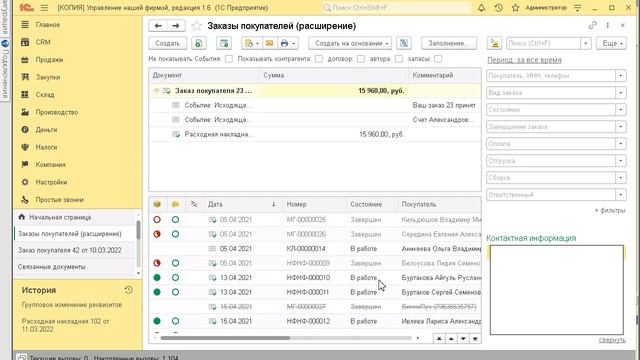Go forward with the right arrow button

(x=176, y=26)
